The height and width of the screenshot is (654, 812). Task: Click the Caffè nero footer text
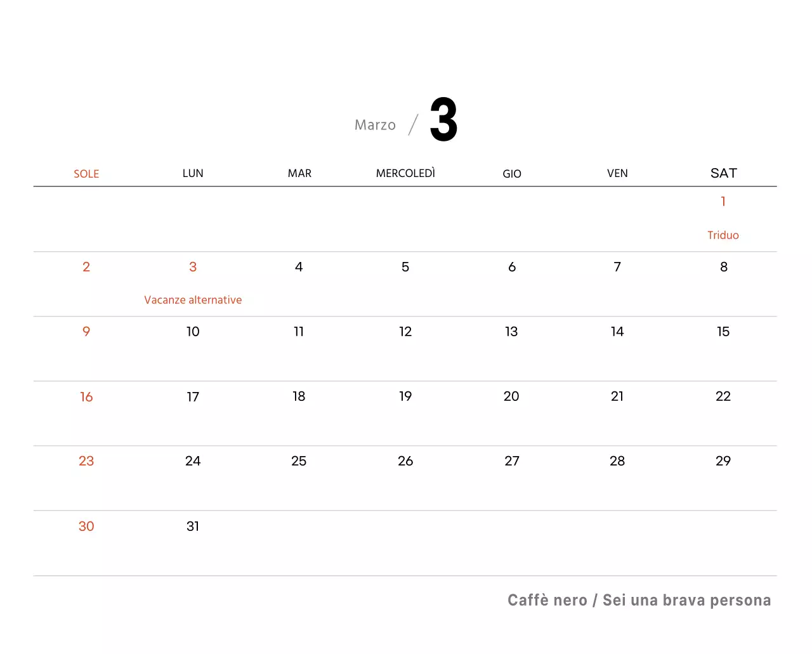pyautogui.click(x=639, y=600)
